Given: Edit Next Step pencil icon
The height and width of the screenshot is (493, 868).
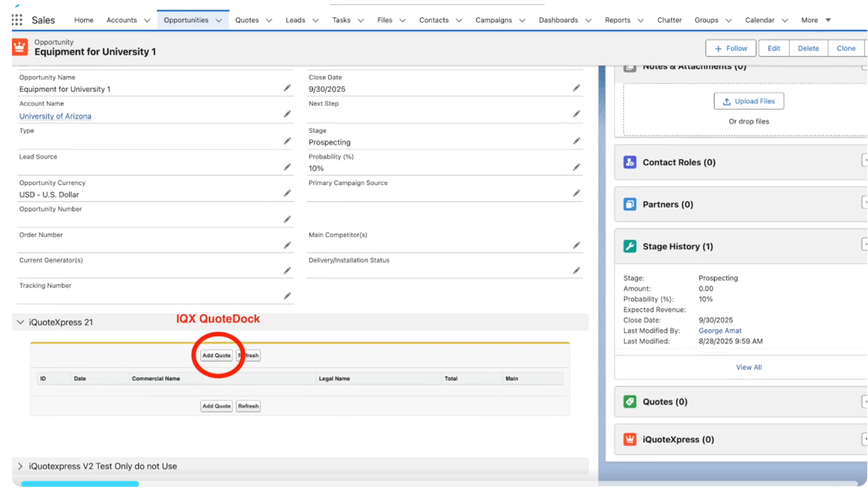Looking at the screenshot, I should (576, 114).
